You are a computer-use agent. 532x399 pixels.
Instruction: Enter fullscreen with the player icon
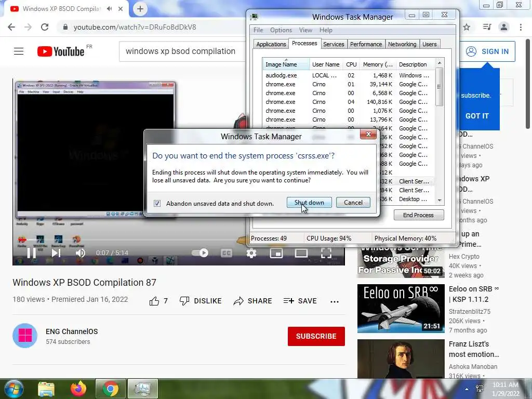326,253
